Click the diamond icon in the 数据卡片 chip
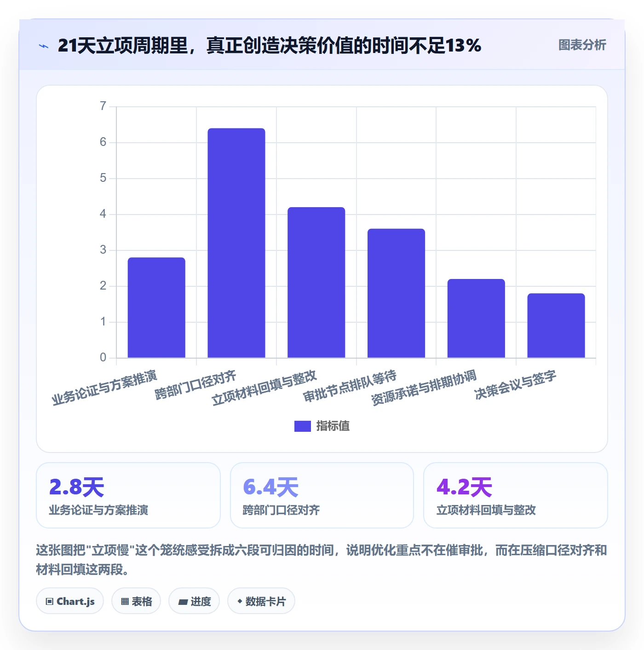 (x=240, y=601)
